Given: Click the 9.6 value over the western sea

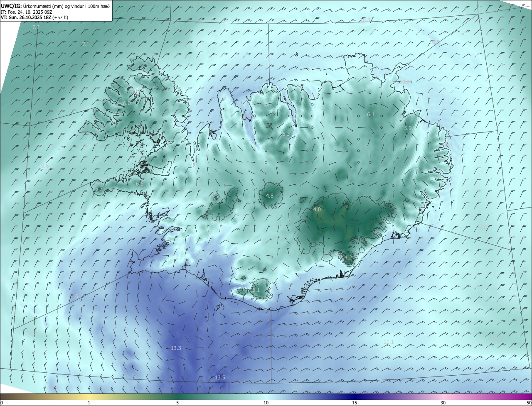Looking at the screenshot, I should click(x=45, y=166).
